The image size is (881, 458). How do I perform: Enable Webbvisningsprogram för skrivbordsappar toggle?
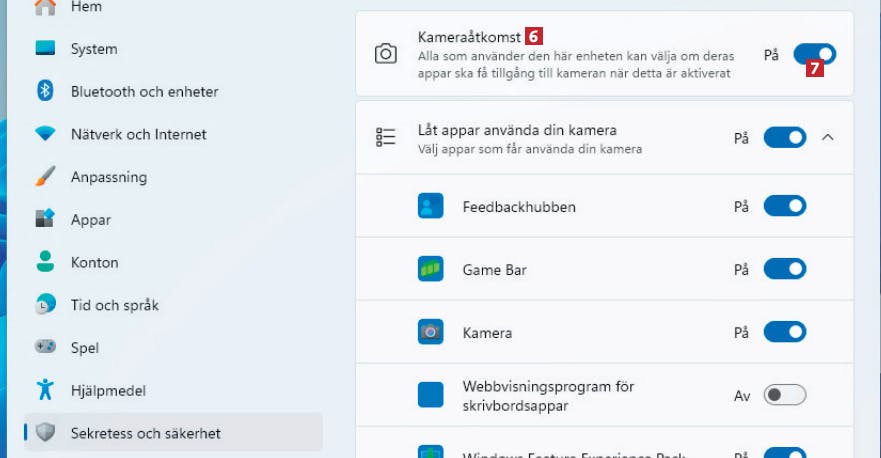click(785, 395)
